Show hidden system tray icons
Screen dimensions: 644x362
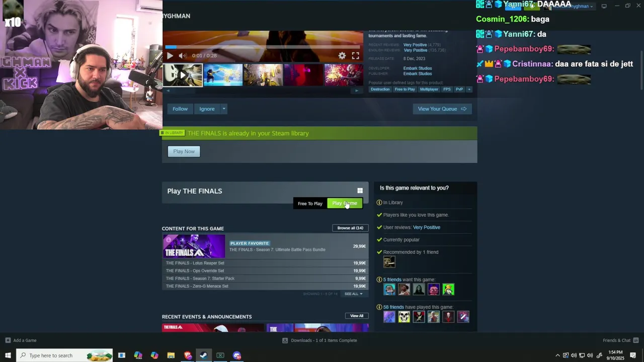pyautogui.click(x=557, y=355)
